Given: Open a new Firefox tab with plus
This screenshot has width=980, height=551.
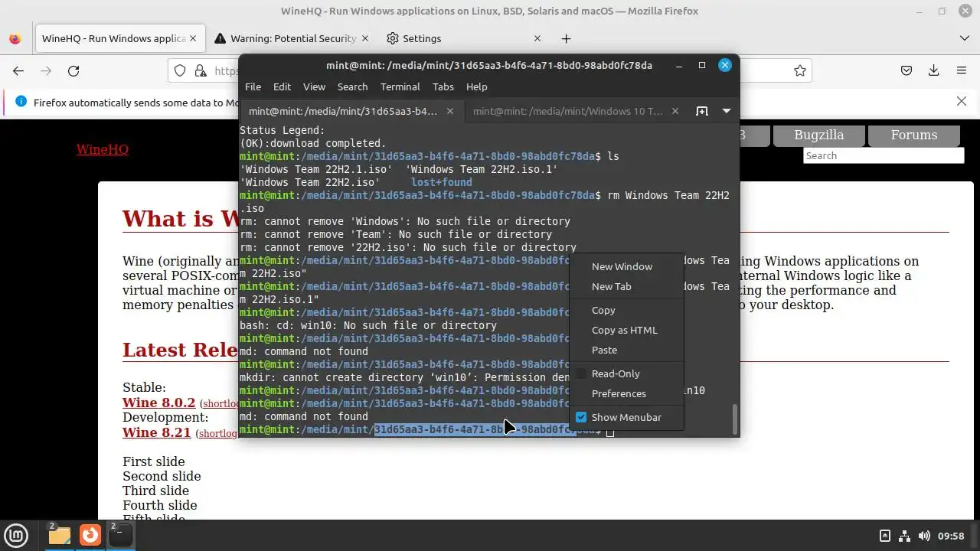Looking at the screenshot, I should (x=566, y=38).
